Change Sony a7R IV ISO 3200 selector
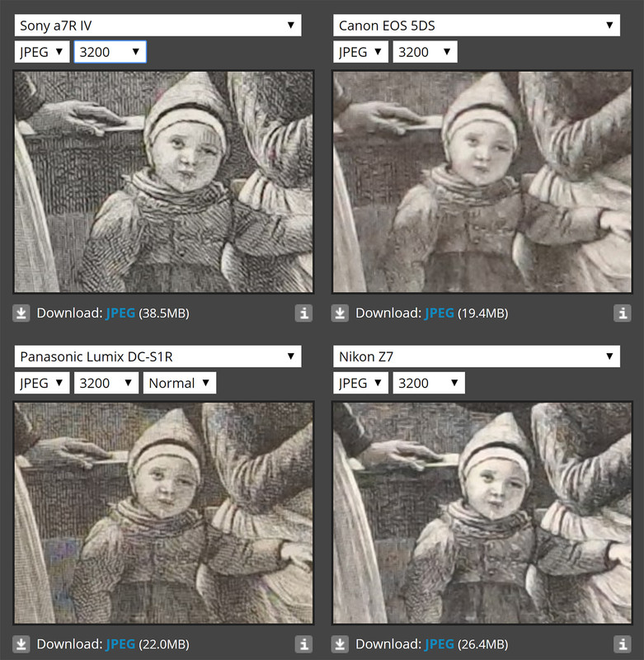 (110, 52)
